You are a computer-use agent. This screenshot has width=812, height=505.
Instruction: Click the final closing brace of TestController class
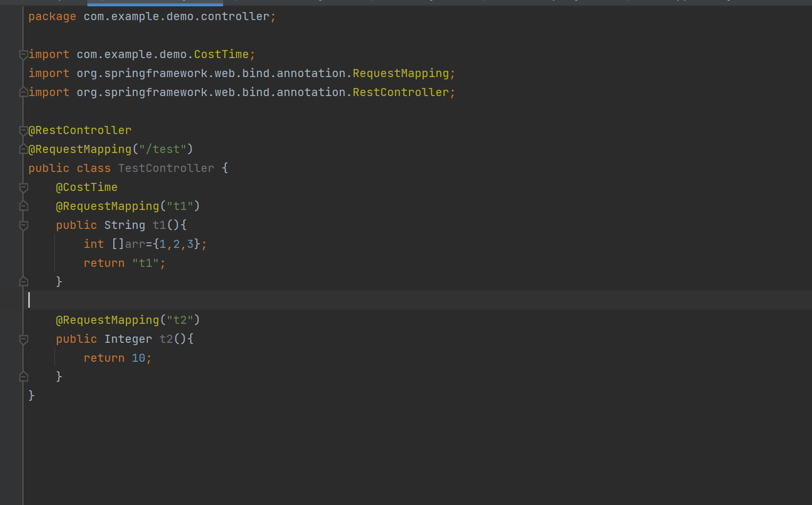point(32,395)
